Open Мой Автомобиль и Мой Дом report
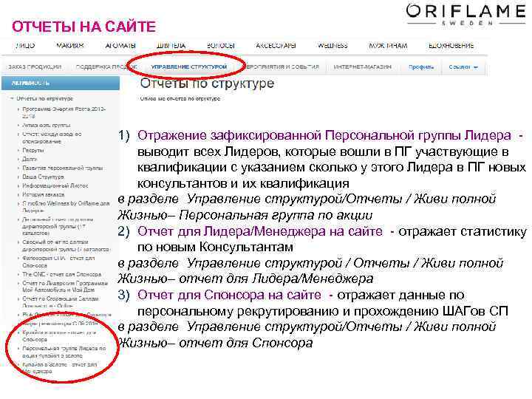 point(65,287)
